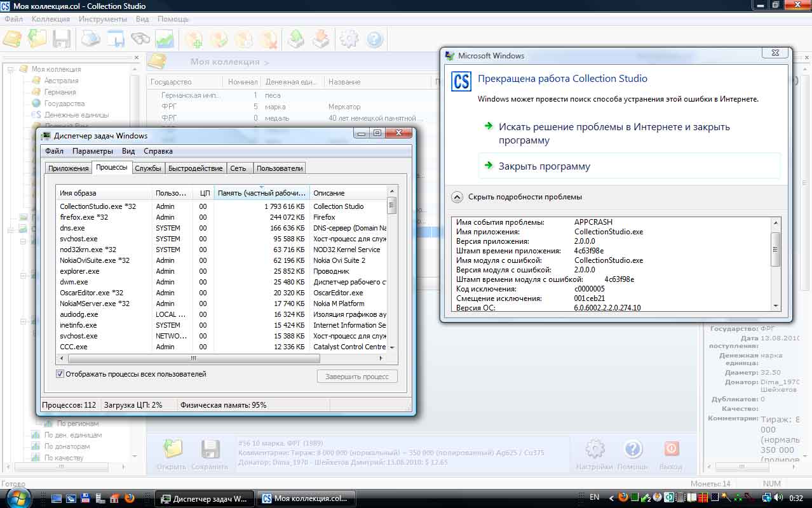This screenshot has height=508, width=812.
Task: Click the Закрыть программу option
Action: (x=629, y=166)
